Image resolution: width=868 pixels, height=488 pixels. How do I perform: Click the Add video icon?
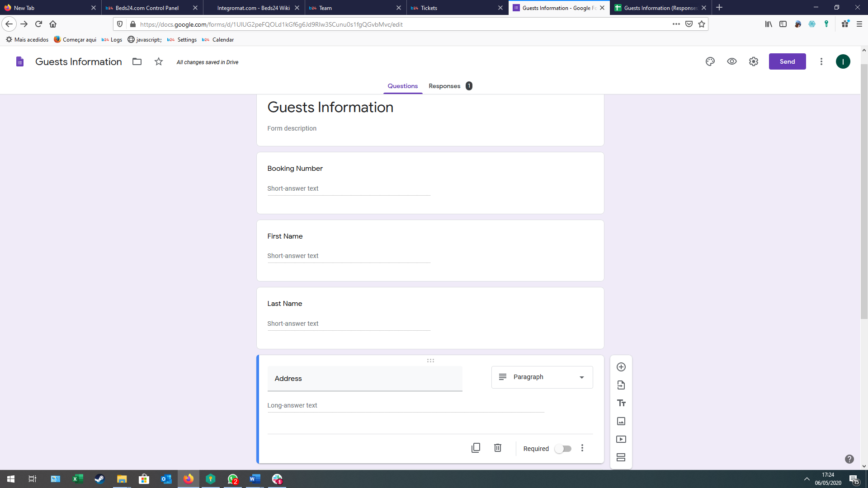tap(621, 439)
